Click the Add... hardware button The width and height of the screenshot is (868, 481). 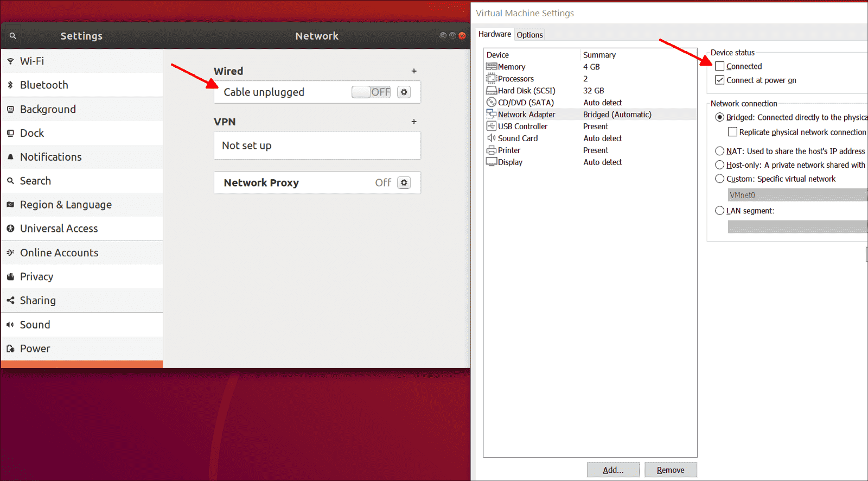click(x=613, y=470)
